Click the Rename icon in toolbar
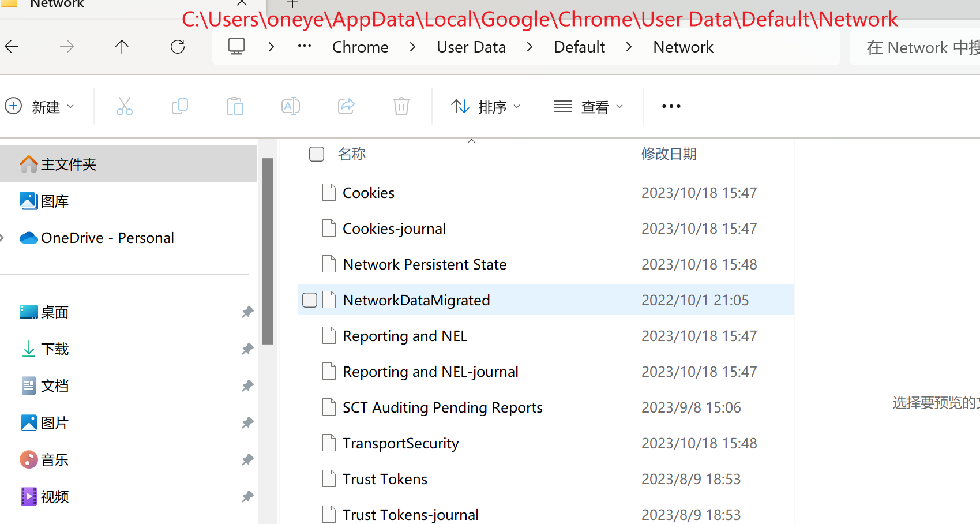Screen dimensions: 980x524 pyautogui.click(x=291, y=106)
